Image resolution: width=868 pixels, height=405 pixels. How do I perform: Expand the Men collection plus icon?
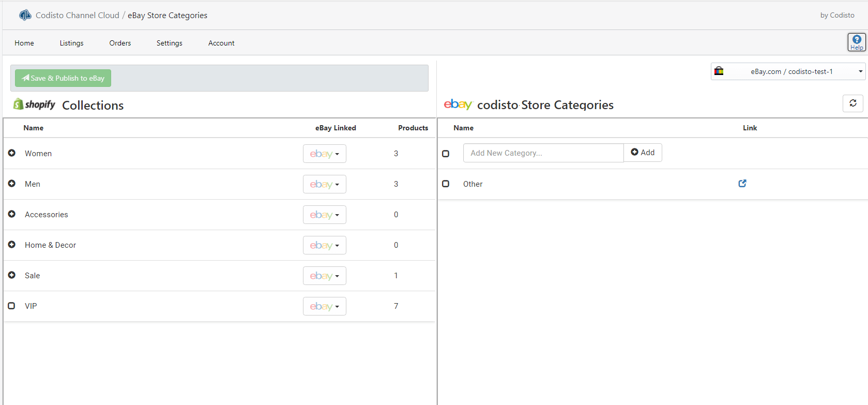pyautogui.click(x=12, y=184)
